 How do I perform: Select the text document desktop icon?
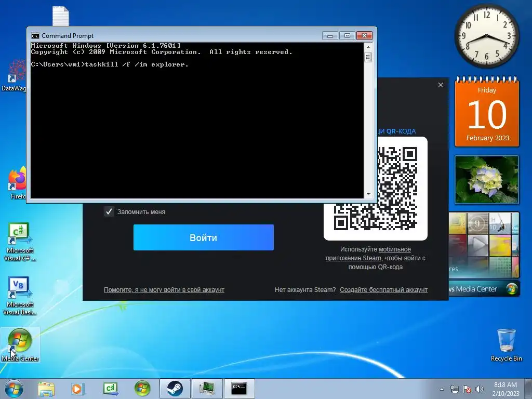(x=61, y=16)
